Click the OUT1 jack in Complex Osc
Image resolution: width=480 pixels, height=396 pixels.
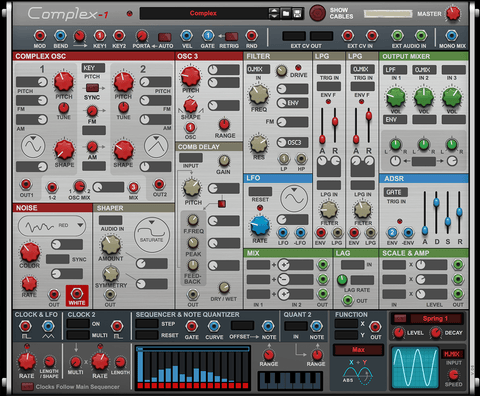click(26, 184)
